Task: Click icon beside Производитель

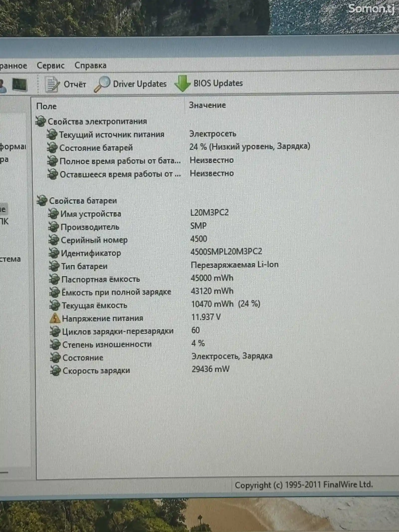Action: tap(53, 227)
